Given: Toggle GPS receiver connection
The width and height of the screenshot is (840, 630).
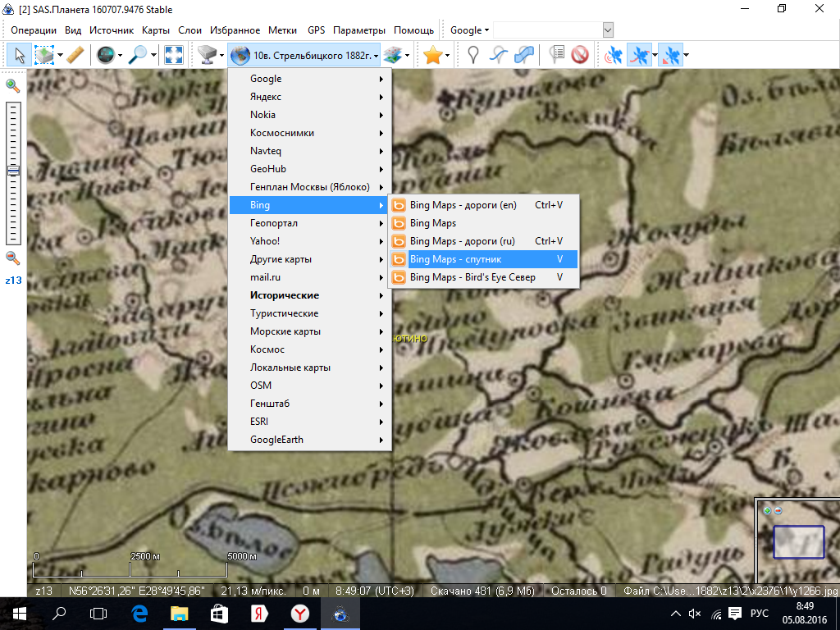Looking at the screenshot, I should click(614, 55).
